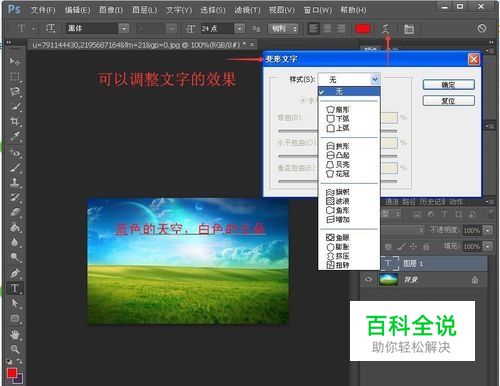Select the Rectangle shape tool

(x=15, y=318)
